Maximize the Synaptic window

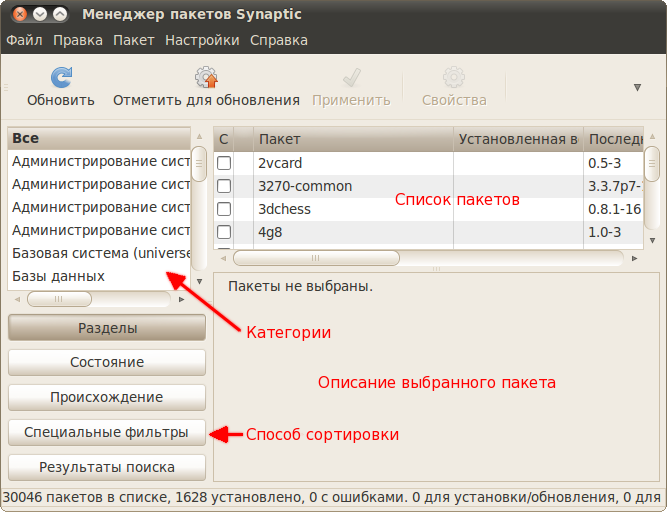pos(60,14)
